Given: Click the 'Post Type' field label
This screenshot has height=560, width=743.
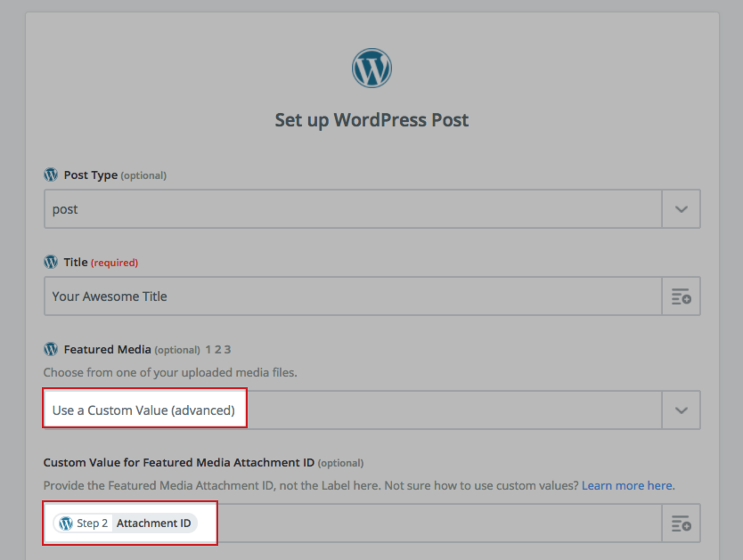Looking at the screenshot, I should tap(91, 175).
